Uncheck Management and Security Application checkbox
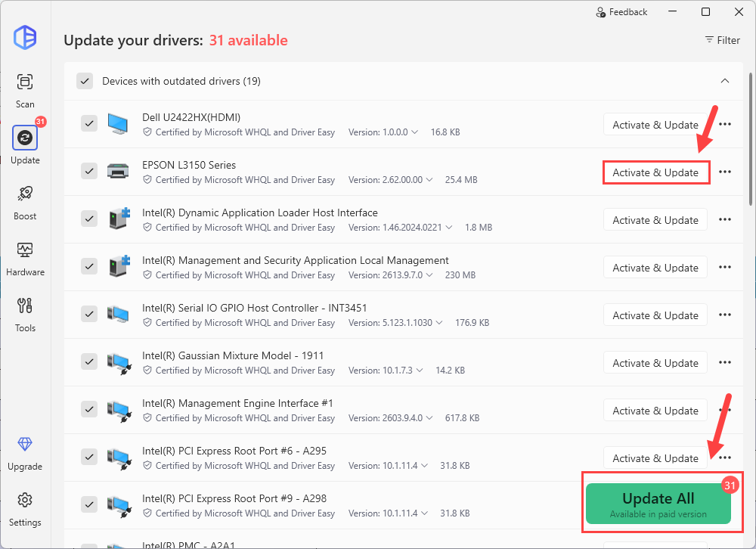756x549 pixels. pos(89,266)
